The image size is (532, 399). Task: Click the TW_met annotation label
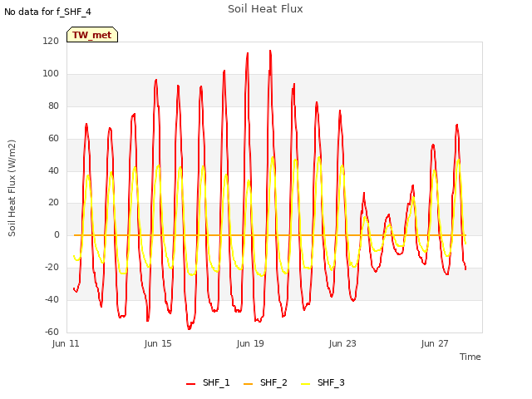(92, 35)
